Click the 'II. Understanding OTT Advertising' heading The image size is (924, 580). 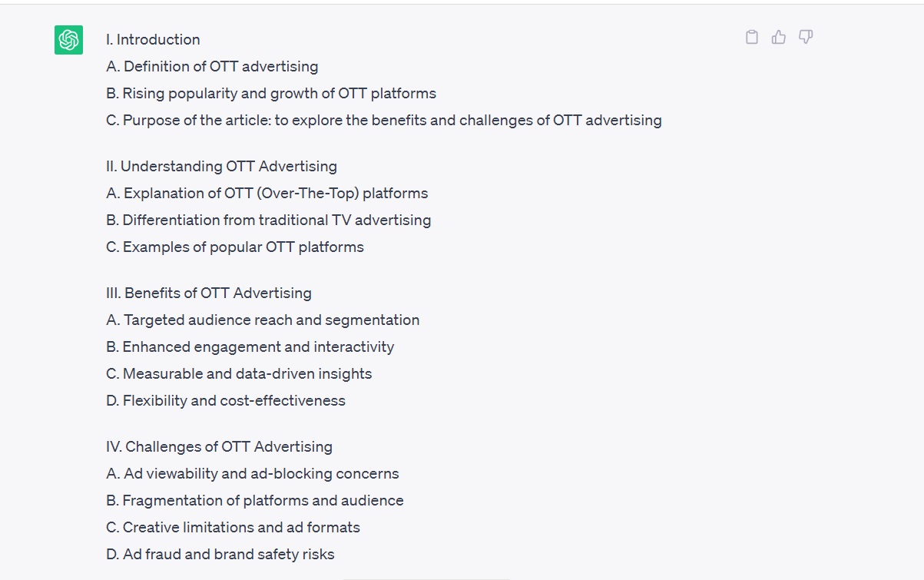221,167
